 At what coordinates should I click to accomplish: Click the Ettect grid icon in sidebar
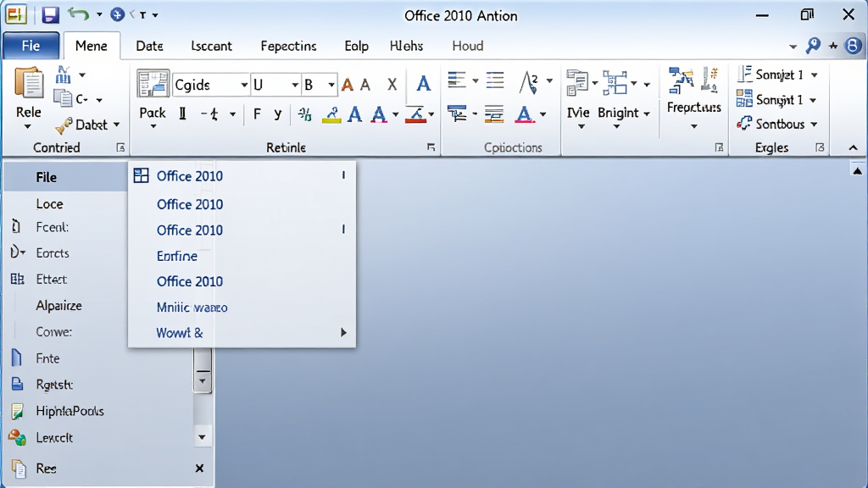point(17,279)
